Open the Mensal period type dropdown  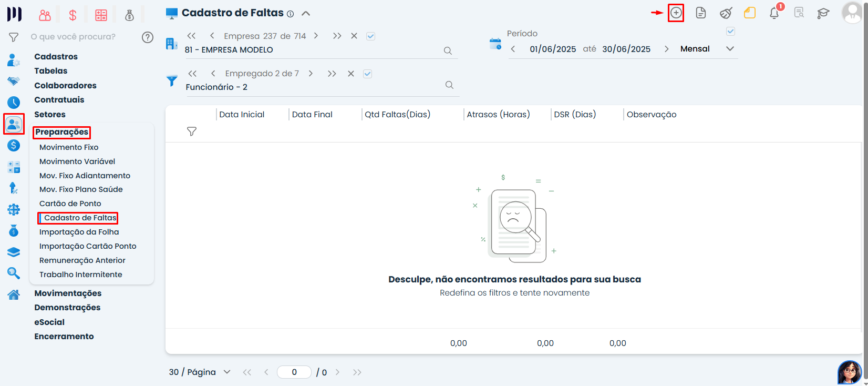729,49
